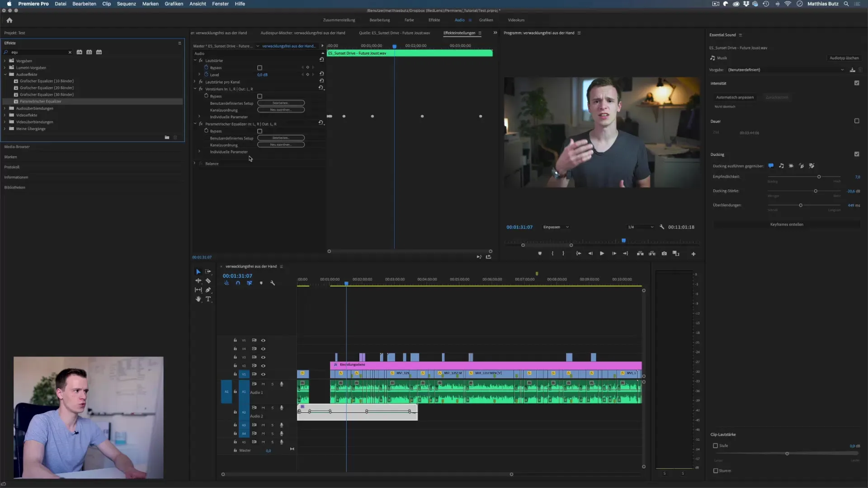The height and width of the screenshot is (488, 868).
Task: Toggle the Ducking checkbox
Action: pos(857,154)
